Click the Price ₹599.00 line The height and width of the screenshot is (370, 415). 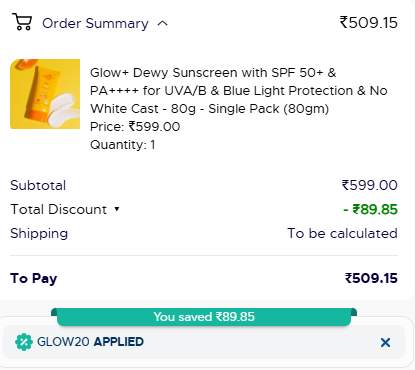point(135,127)
